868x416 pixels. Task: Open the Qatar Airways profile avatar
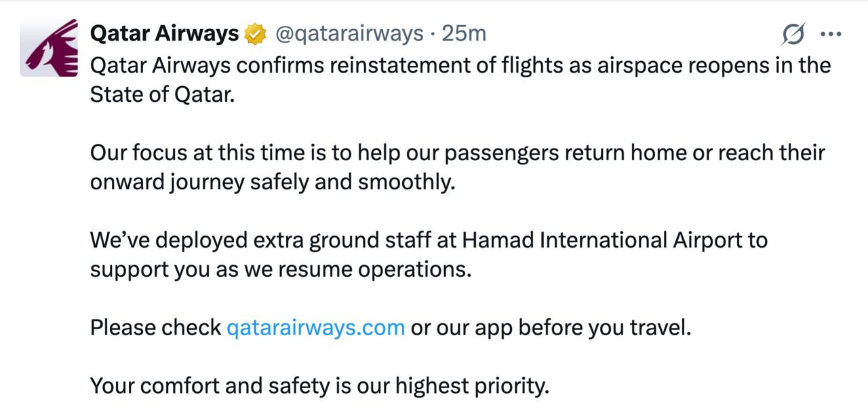pos(49,48)
